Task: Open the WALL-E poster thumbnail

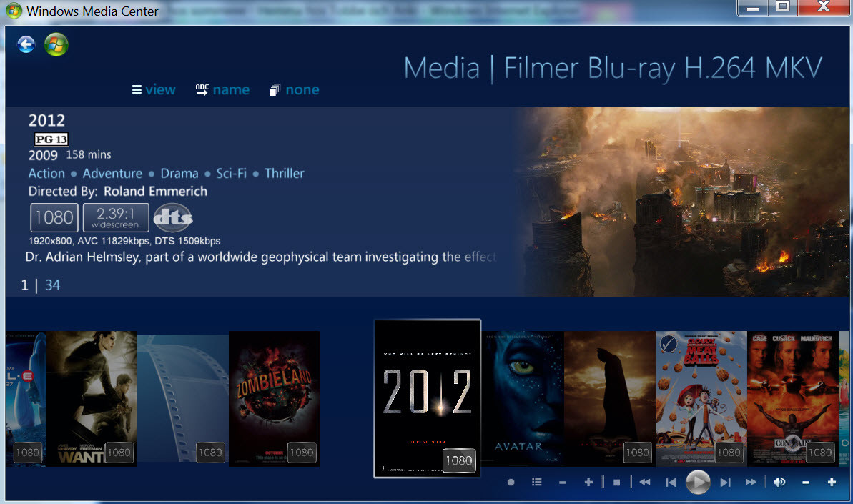Action: click(x=26, y=398)
